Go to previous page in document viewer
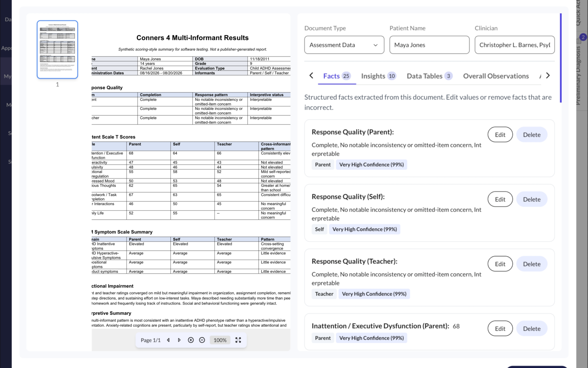The image size is (588, 368). click(x=168, y=340)
